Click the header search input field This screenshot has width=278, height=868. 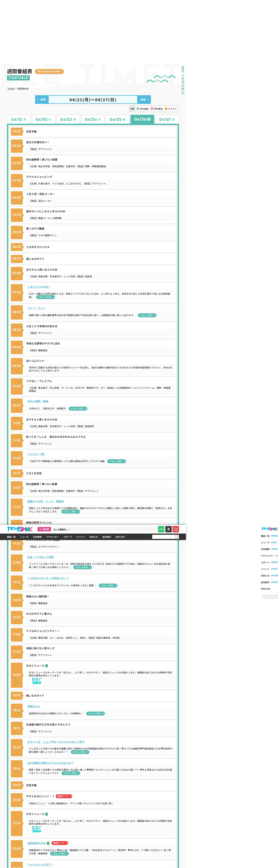[163, 537]
